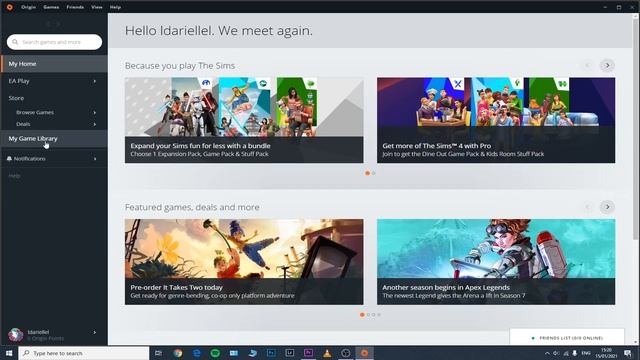Image resolution: width=640 pixels, height=360 pixels.
Task: Click the sidebar back navigation arrow
Action: 48,24
